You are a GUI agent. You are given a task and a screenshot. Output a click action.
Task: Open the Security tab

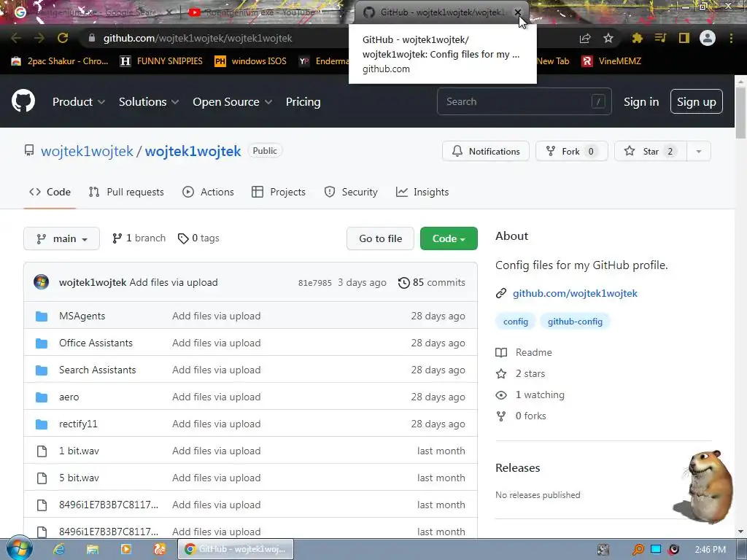coord(351,192)
